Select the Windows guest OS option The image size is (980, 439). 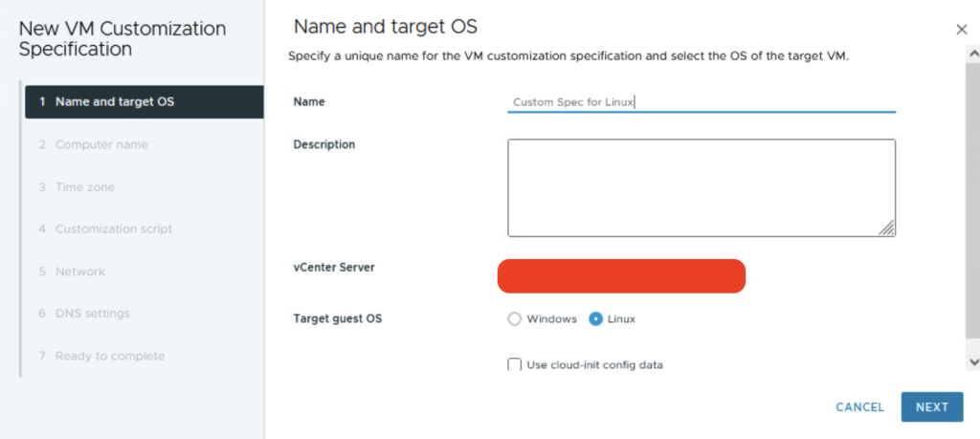coord(515,319)
